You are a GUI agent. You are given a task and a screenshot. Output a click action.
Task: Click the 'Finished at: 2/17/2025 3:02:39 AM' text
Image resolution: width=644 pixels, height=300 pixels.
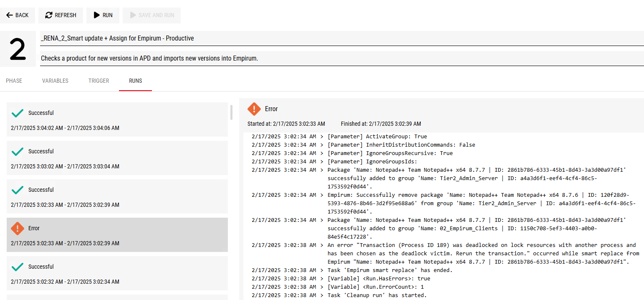(381, 124)
